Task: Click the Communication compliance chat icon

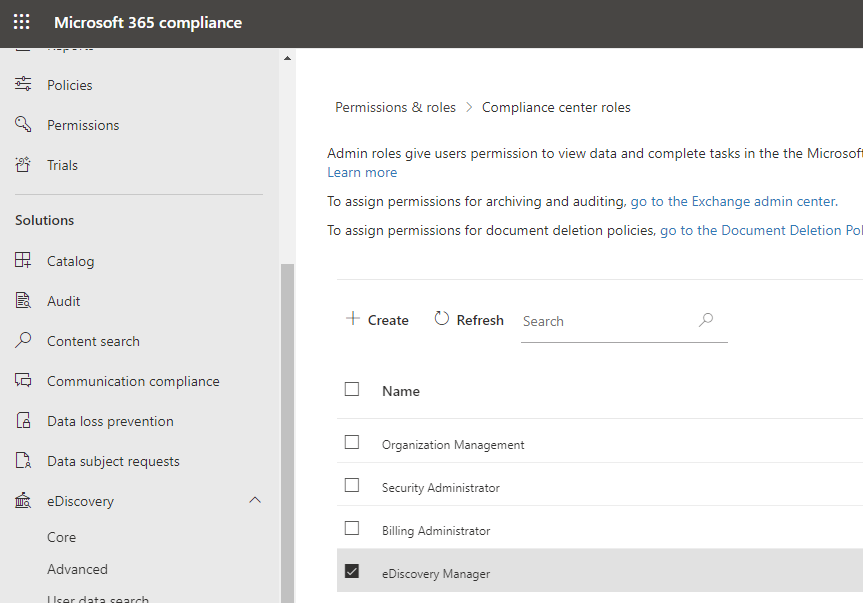Action: pyautogui.click(x=23, y=380)
